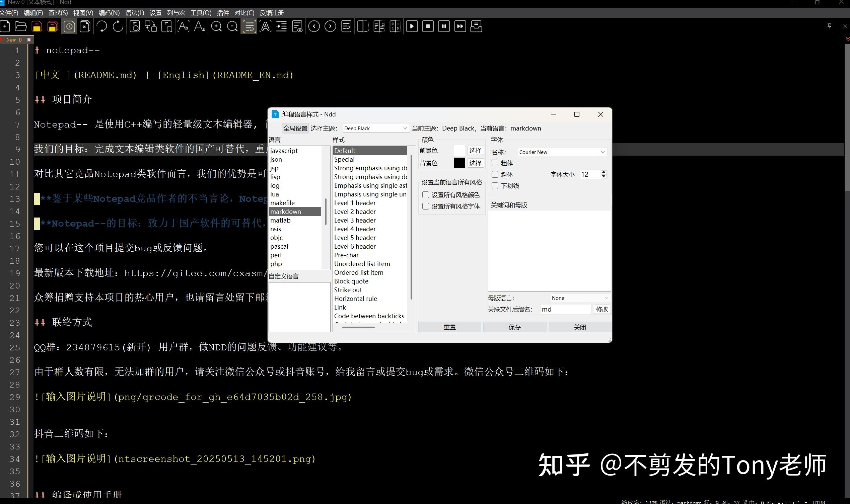Click the replace toolbar icon
Image resolution: width=850 pixels, height=504 pixels.
click(151, 26)
